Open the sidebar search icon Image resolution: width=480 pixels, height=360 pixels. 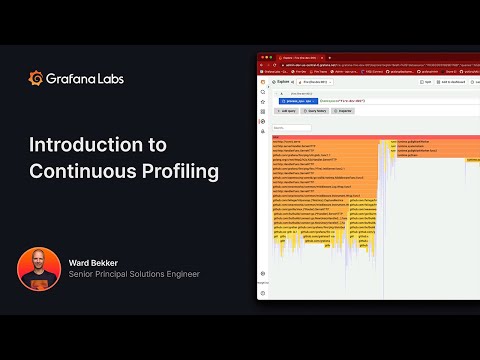tap(263, 92)
